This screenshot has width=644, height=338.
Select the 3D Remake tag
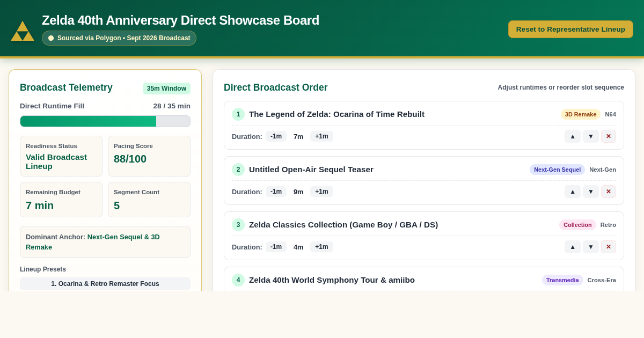pyautogui.click(x=580, y=114)
